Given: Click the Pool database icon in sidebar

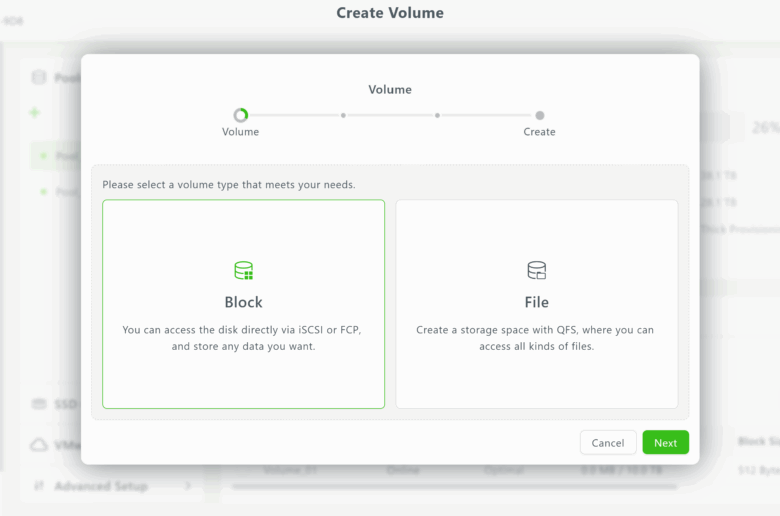Looking at the screenshot, I should click(x=39, y=77).
